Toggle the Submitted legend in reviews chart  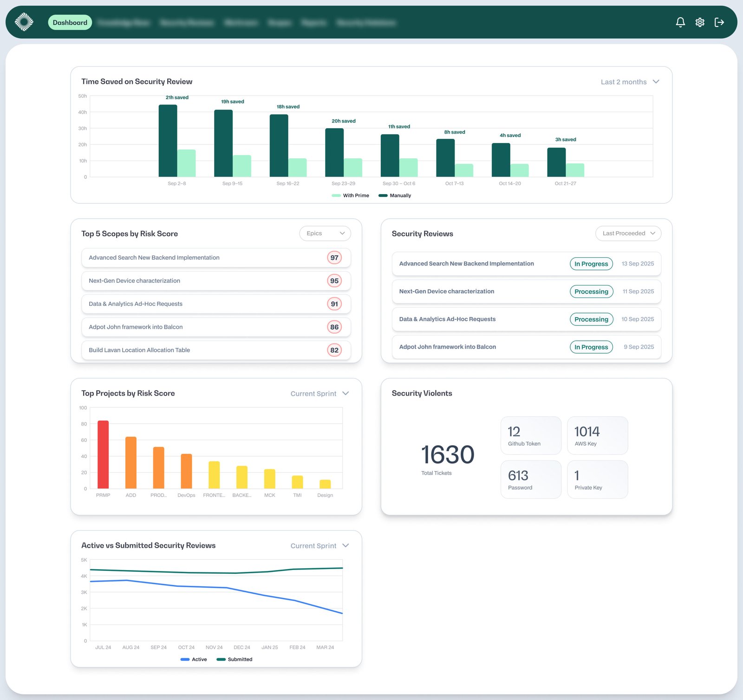click(235, 659)
